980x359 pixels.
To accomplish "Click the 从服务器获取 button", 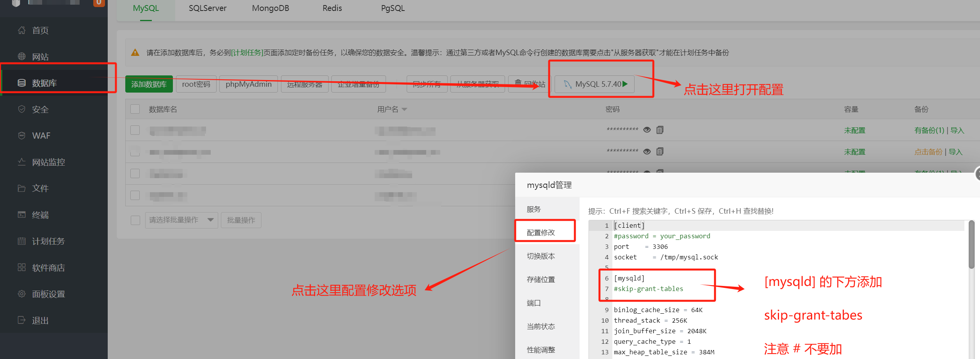I will [x=478, y=84].
